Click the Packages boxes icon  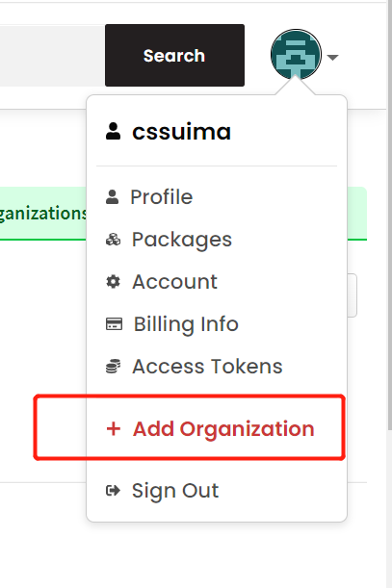[113, 240]
